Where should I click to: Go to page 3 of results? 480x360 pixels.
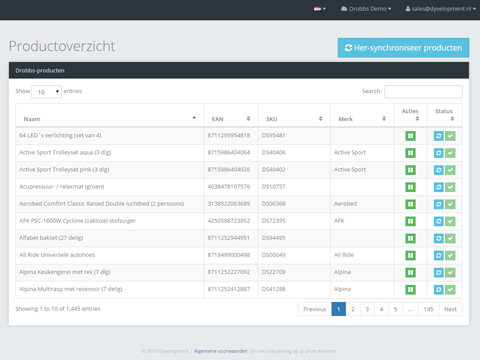pos(367,309)
